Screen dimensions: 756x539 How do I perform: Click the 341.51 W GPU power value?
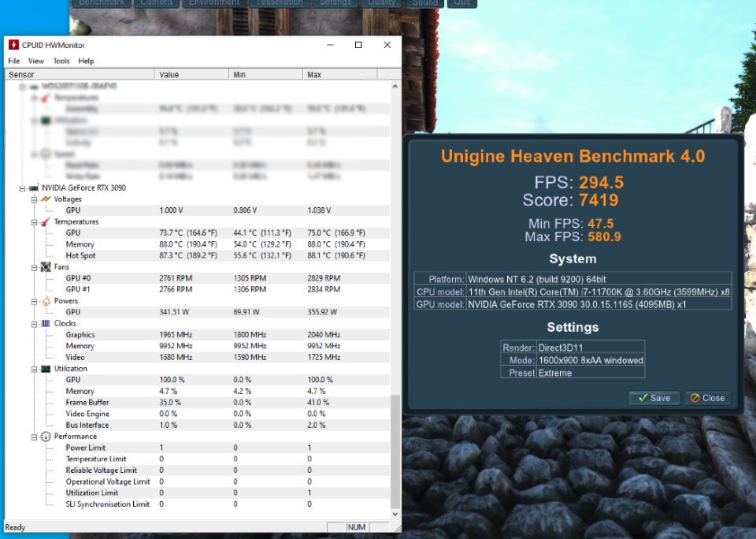(x=174, y=312)
